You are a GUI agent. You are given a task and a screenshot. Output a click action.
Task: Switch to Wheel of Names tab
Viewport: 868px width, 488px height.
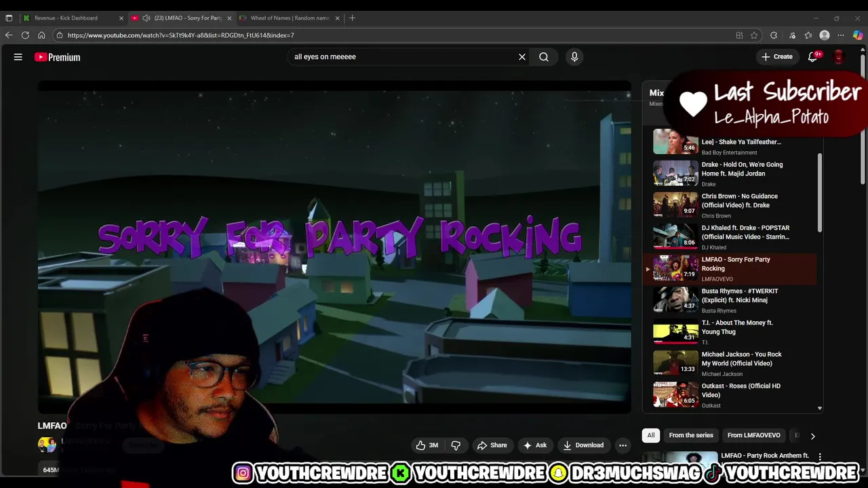[288, 18]
